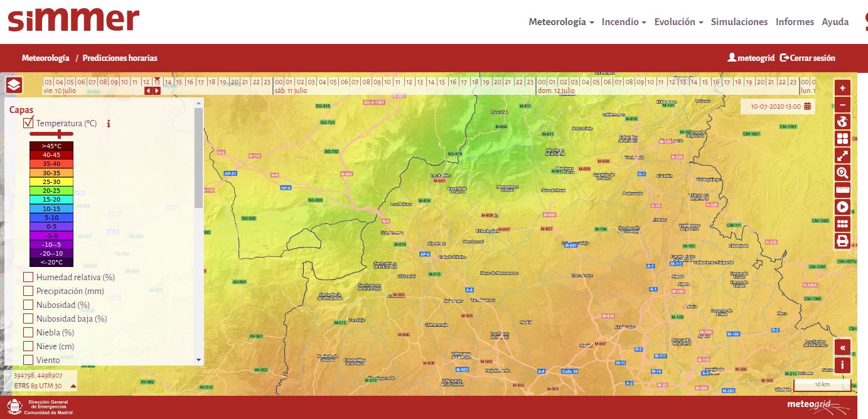Toggle the layers panel icon

(14, 85)
